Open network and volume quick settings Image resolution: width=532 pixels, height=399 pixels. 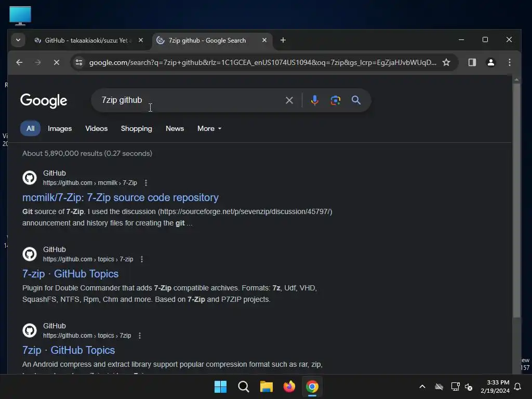[462, 387]
